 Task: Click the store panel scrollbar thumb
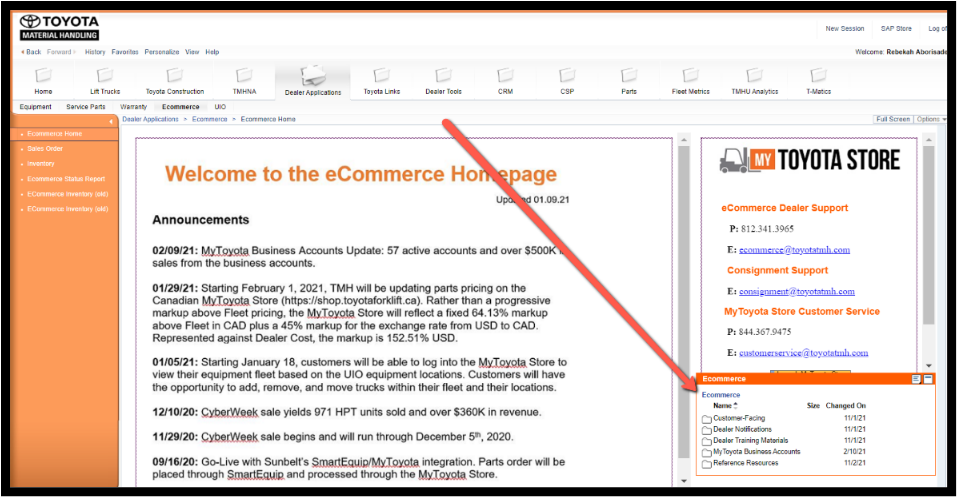[x=928, y=235]
